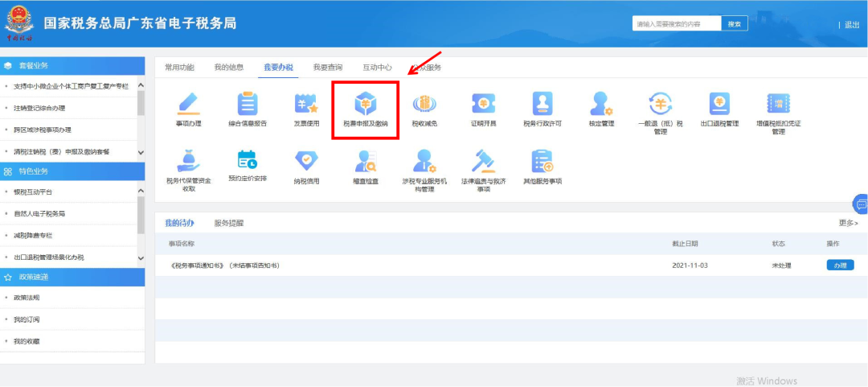Click the 搜索 search button
This screenshot has height=387, width=868.
point(734,24)
